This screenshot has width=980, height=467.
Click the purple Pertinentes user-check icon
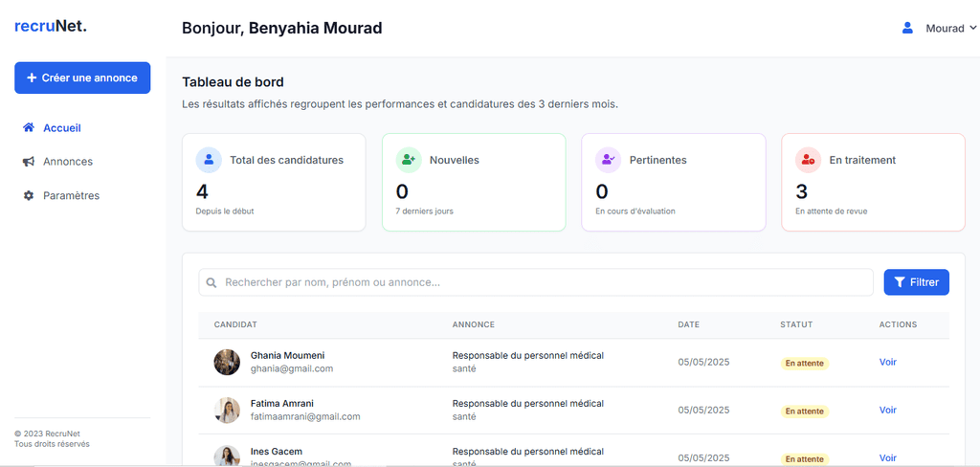609,160
